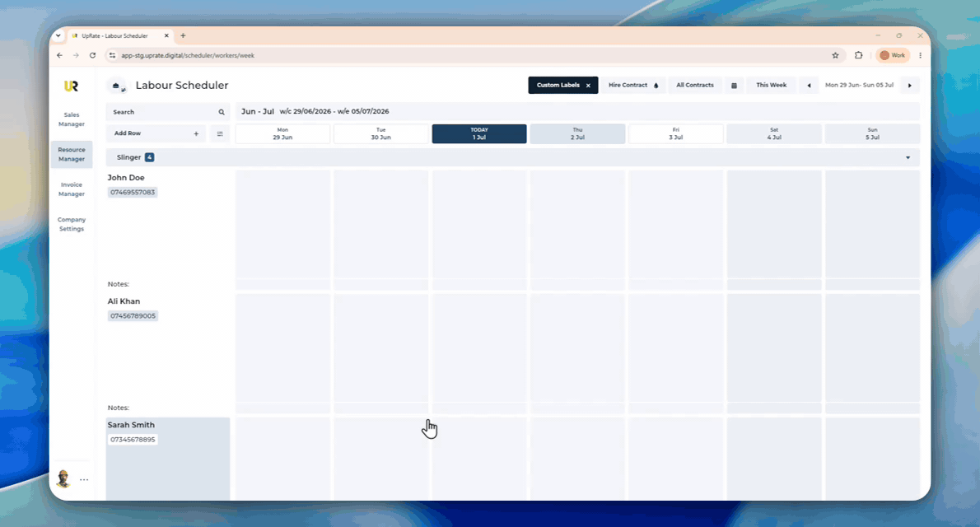Image resolution: width=980 pixels, height=527 pixels.
Task: Click the Mon 29 Jun - Sun 05 Jul range
Action: coord(859,85)
